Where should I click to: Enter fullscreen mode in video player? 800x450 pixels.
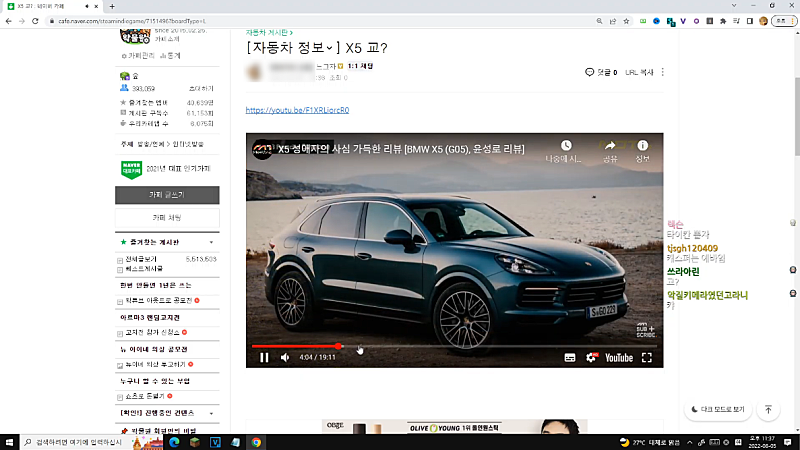tap(647, 358)
